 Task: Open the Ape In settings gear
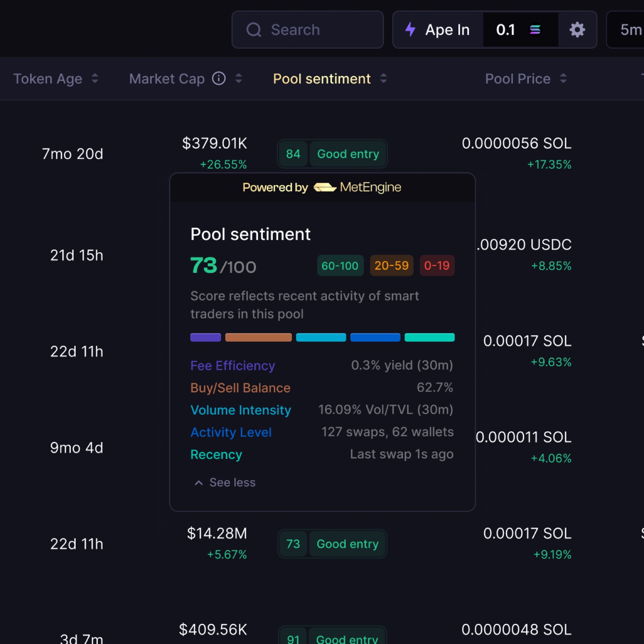(x=577, y=30)
